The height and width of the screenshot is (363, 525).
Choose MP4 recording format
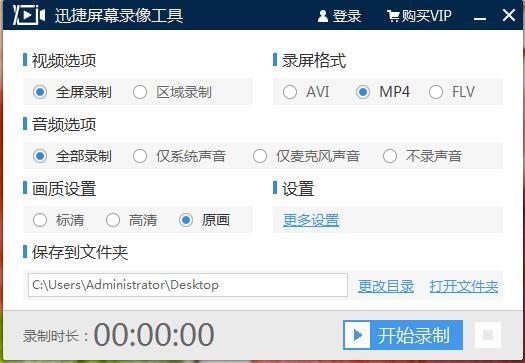(x=383, y=92)
